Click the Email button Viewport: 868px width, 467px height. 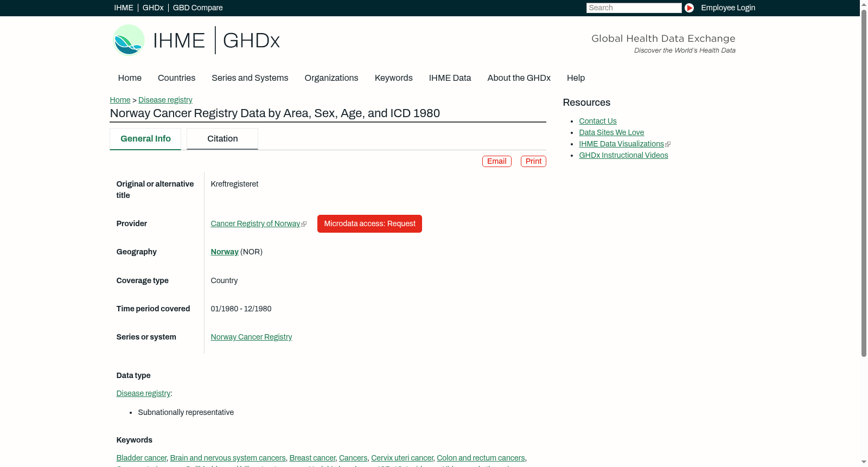click(496, 162)
